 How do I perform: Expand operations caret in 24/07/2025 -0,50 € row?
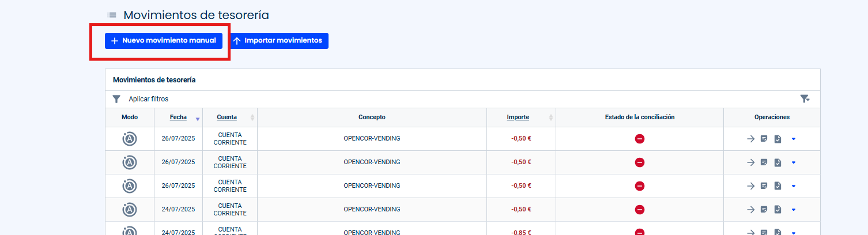click(794, 210)
